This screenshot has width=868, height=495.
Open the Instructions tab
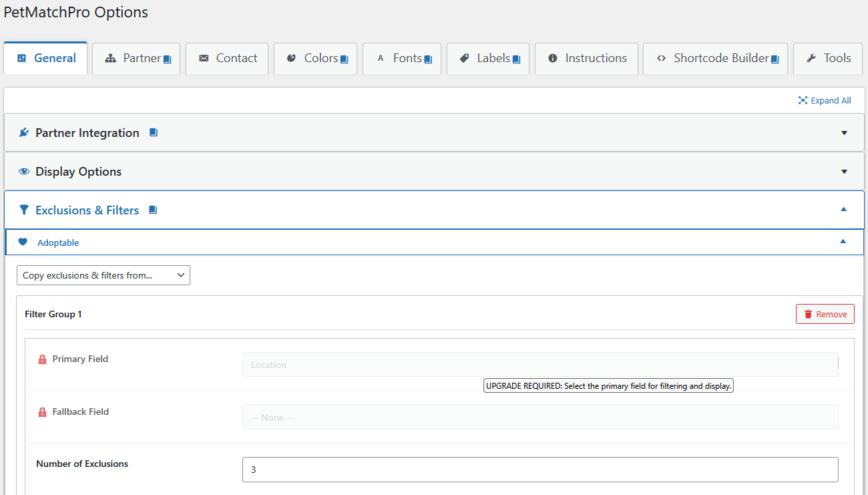pos(586,59)
